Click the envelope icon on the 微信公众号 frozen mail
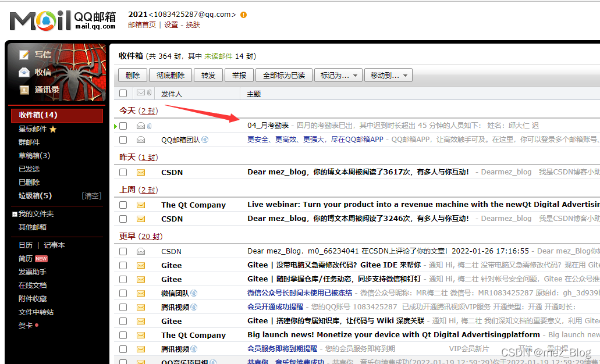 (x=141, y=293)
